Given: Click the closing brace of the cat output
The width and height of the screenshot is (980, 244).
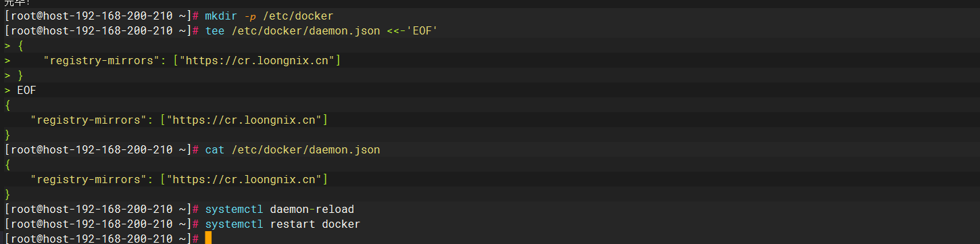Looking at the screenshot, I should [x=7, y=194].
